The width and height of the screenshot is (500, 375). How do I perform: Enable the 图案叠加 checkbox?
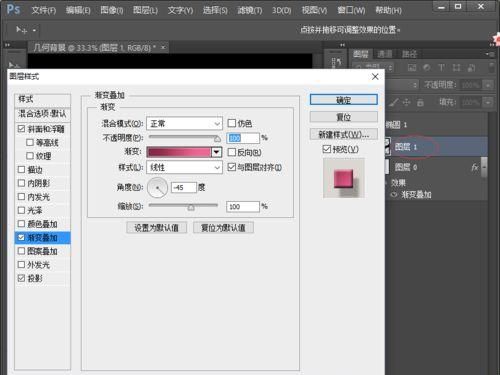[x=21, y=251]
